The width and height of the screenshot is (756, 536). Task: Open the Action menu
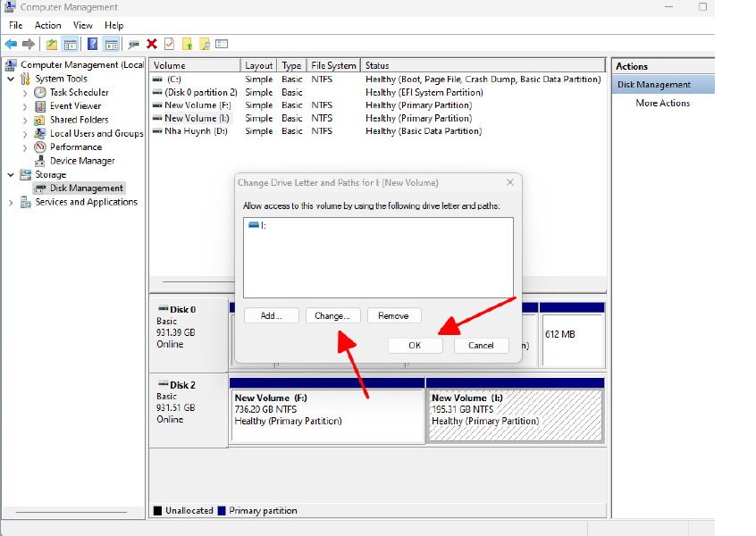pos(47,26)
